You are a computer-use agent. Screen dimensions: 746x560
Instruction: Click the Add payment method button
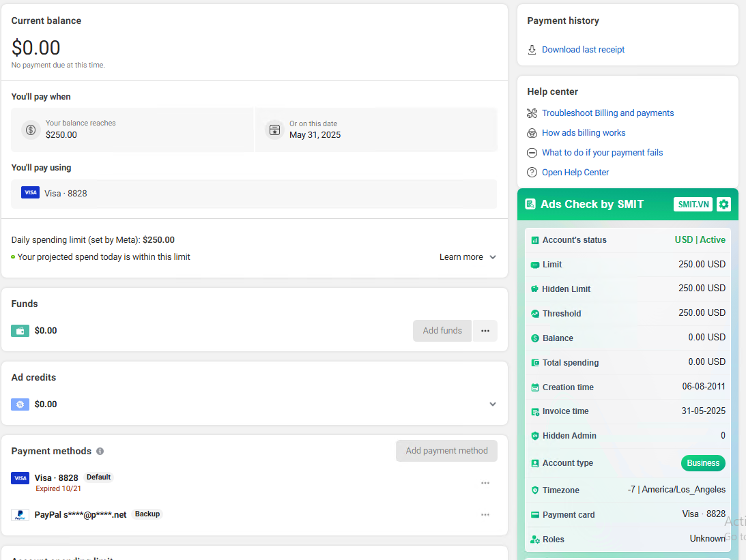[x=446, y=451]
